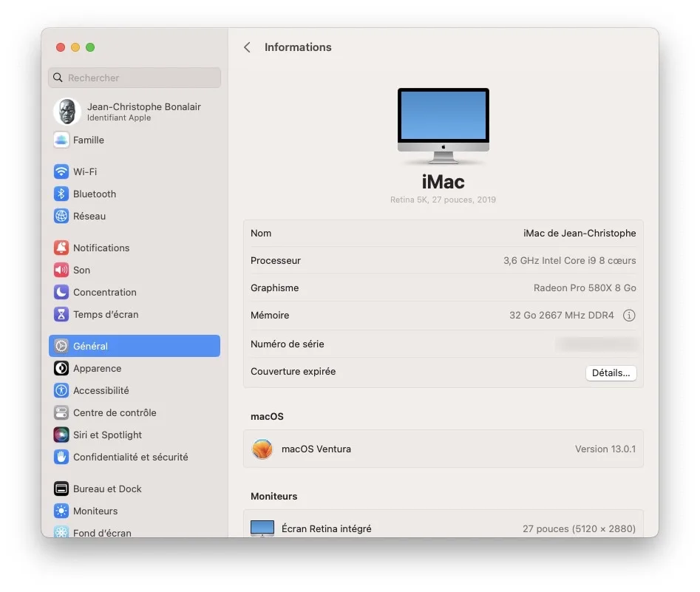Click the name iMac de Jean-Christophe

pyautogui.click(x=580, y=233)
